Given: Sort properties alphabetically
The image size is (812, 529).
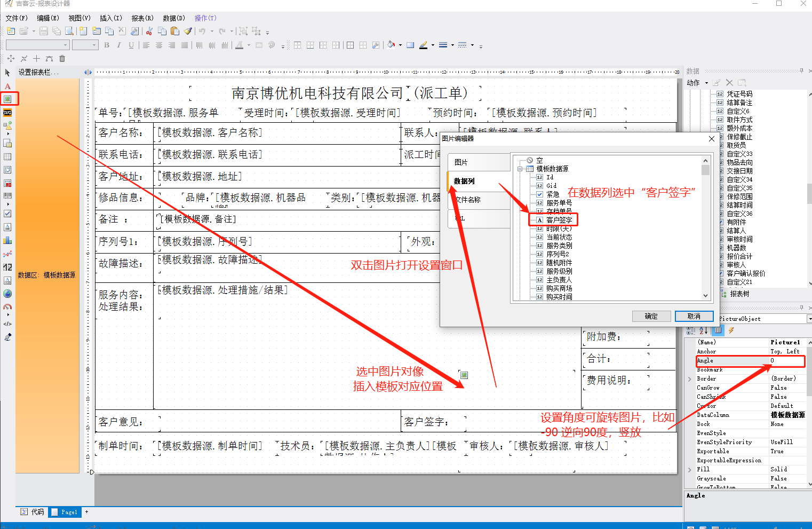Looking at the screenshot, I should pyautogui.click(x=704, y=330).
